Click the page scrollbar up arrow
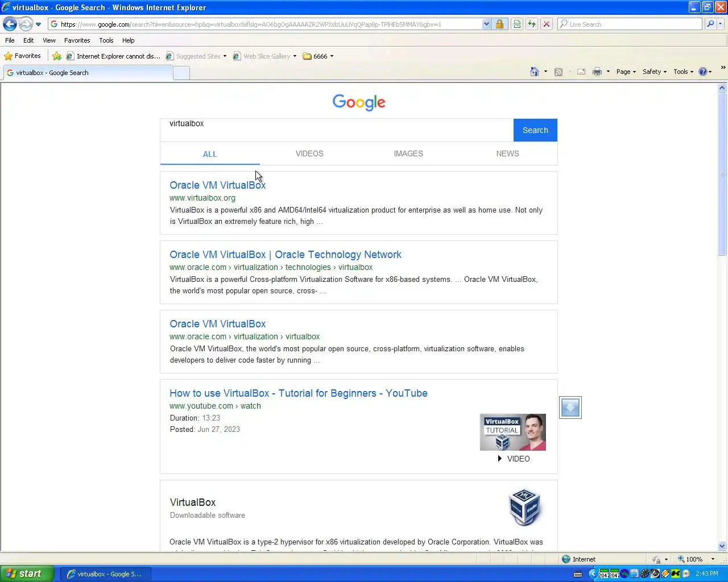The image size is (728, 582). [x=722, y=88]
